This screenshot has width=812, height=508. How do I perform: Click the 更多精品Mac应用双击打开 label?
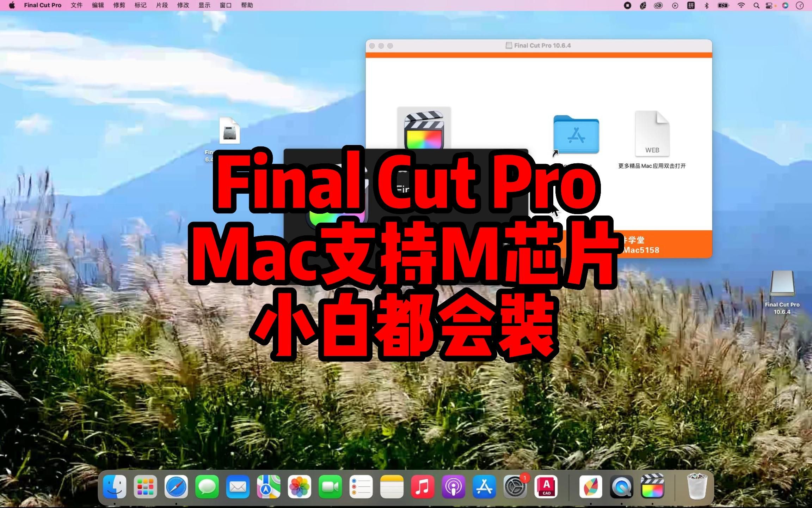coord(652,166)
